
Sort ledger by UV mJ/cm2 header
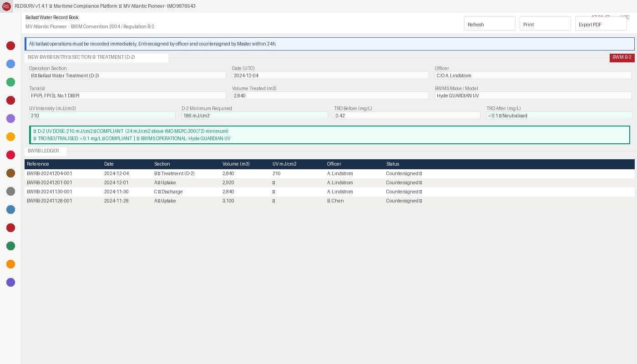point(284,164)
